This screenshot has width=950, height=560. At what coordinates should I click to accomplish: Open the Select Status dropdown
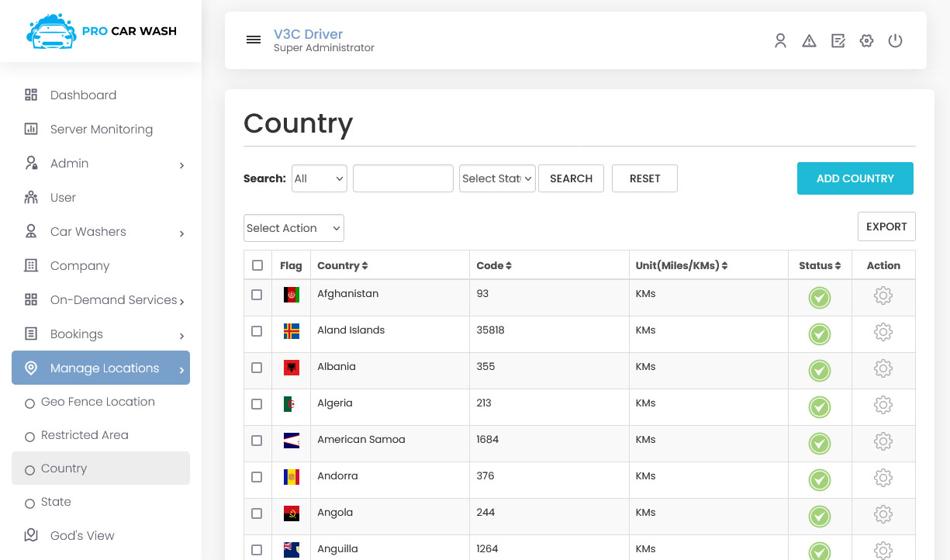coord(497,178)
